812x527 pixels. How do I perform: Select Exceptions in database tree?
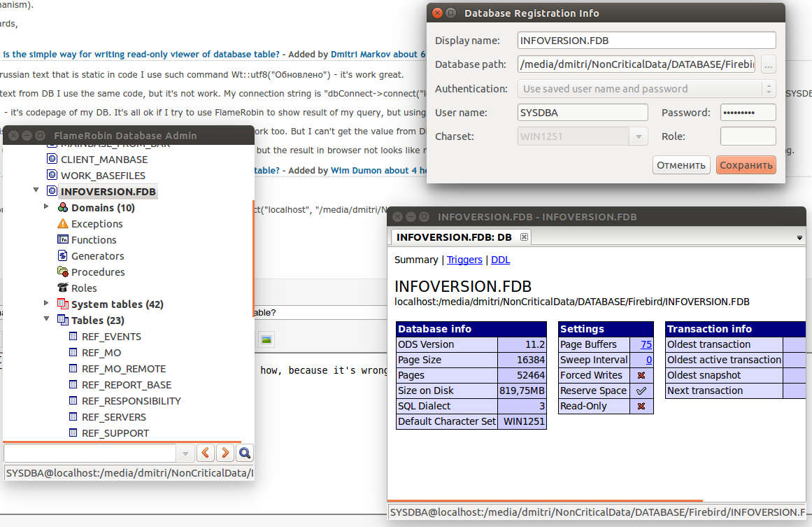coord(97,223)
